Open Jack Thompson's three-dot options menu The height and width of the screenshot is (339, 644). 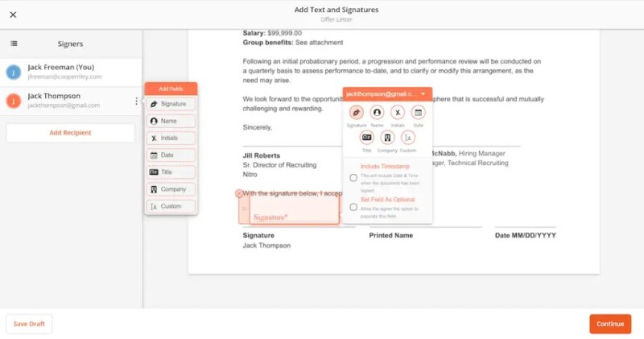coord(136,101)
